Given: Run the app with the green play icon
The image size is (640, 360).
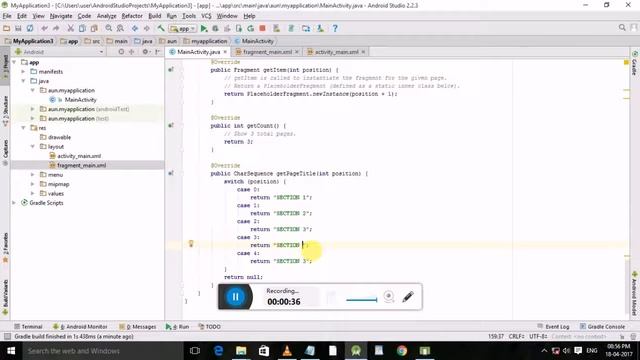Looking at the screenshot, I should coord(204,28).
